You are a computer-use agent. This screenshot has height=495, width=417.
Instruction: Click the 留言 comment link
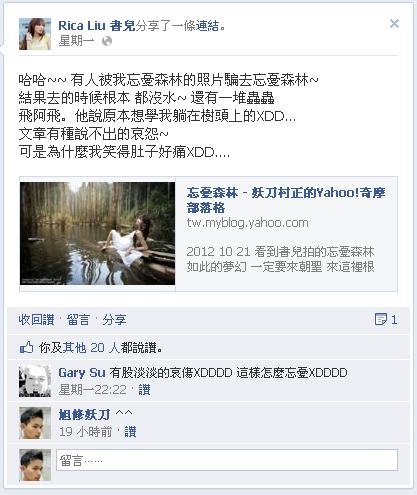tap(78, 320)
